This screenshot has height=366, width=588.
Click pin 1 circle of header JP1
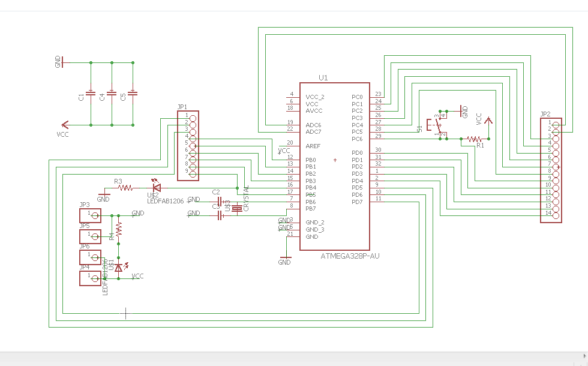coord(193,119)
